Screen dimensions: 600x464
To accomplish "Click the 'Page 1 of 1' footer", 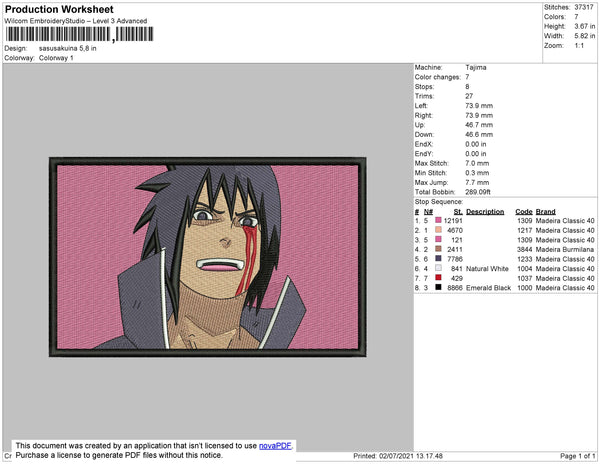I will tap(577, 456).
